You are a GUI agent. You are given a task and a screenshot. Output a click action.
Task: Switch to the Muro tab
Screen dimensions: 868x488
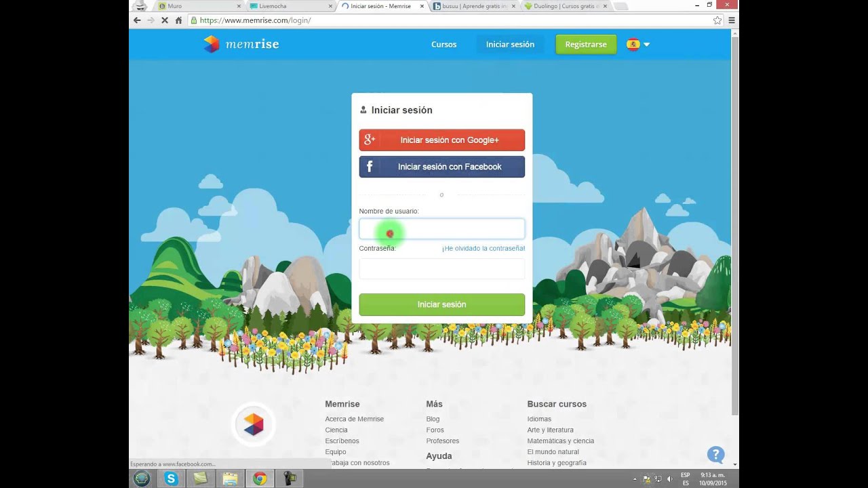(197, 6)
